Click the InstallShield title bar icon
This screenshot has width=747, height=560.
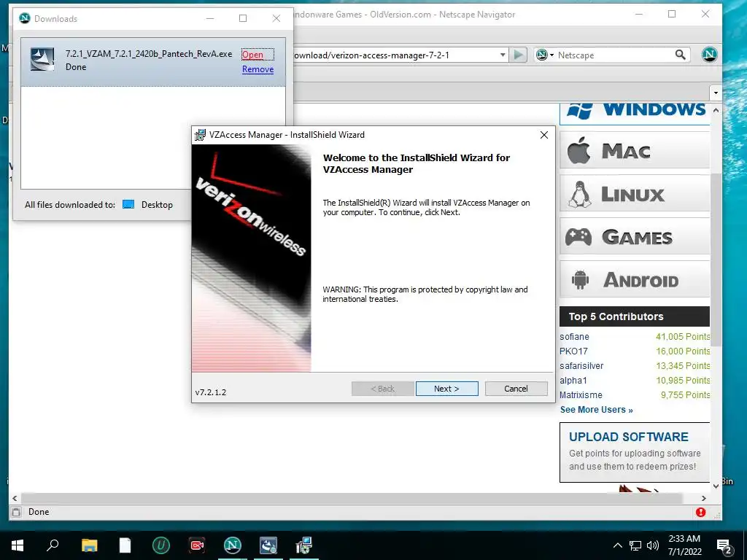click(200, 135)
